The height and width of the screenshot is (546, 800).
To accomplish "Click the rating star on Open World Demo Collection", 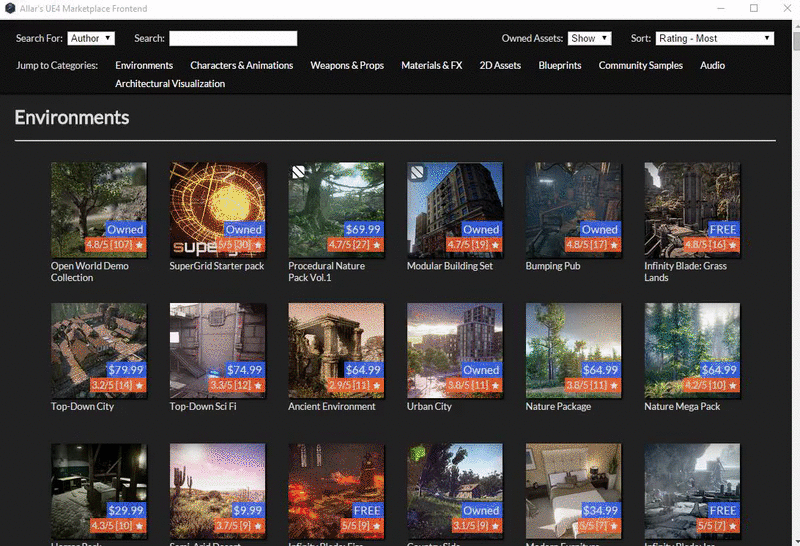I will point(139,245).
